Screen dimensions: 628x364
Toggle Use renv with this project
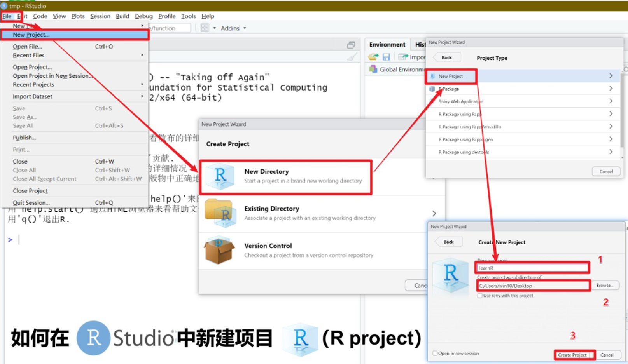pos(480,296)
